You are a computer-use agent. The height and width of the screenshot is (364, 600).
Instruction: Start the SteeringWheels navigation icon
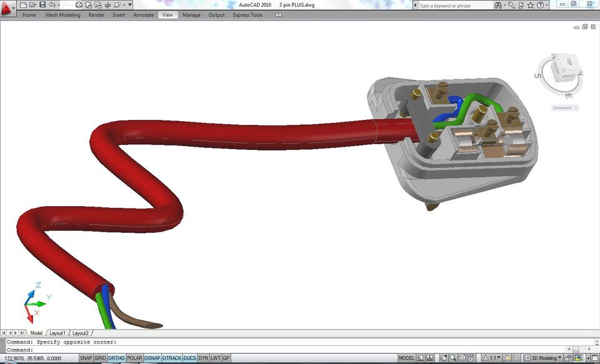[462, 358]
